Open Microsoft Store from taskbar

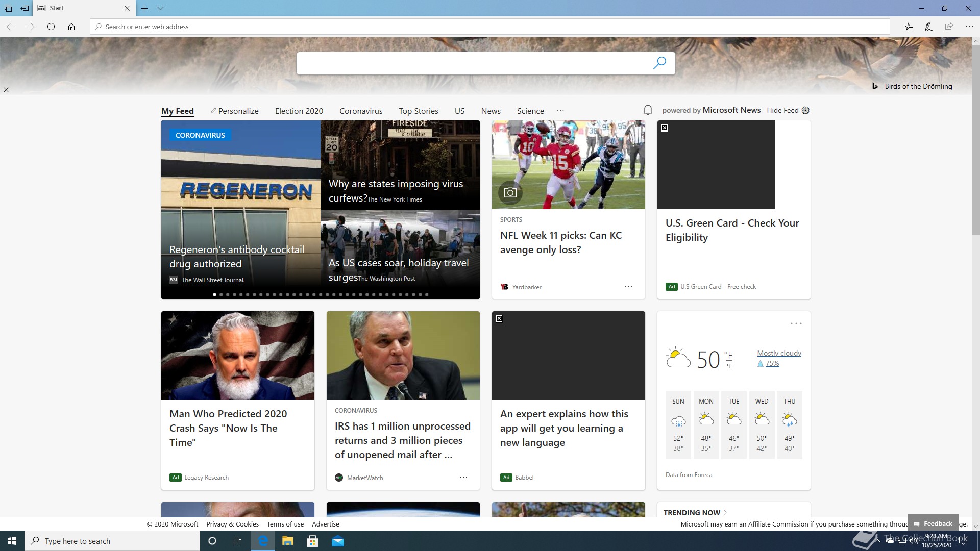pyautogui.click(x=312, y=541)
